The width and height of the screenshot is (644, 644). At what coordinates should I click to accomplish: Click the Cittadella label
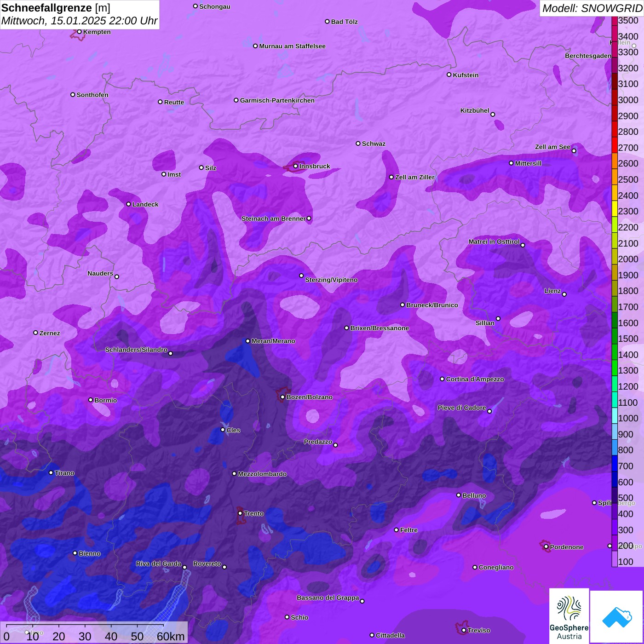point(390,635)
